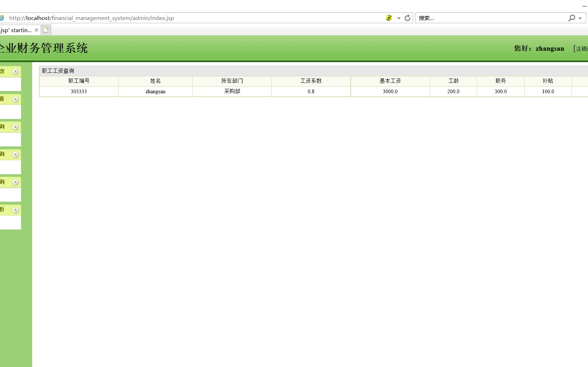
Task: Select the 0.8 salary coefficient cell
Action: [311, 91]
